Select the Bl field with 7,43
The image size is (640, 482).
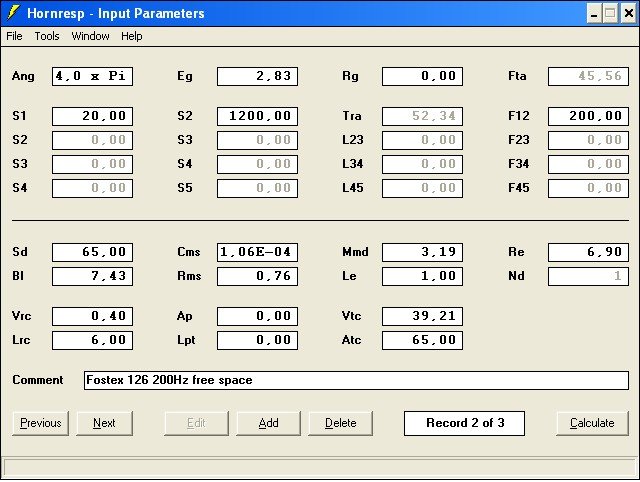coord(92,276)
